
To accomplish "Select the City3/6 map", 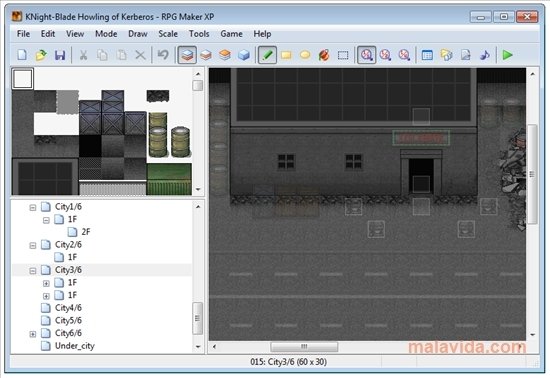I will coord(68,270).
